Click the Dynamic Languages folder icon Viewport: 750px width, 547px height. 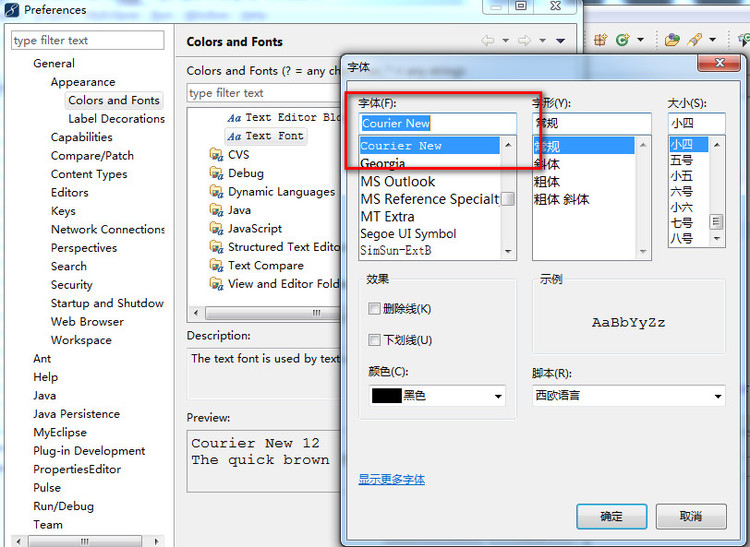(216, 192)
